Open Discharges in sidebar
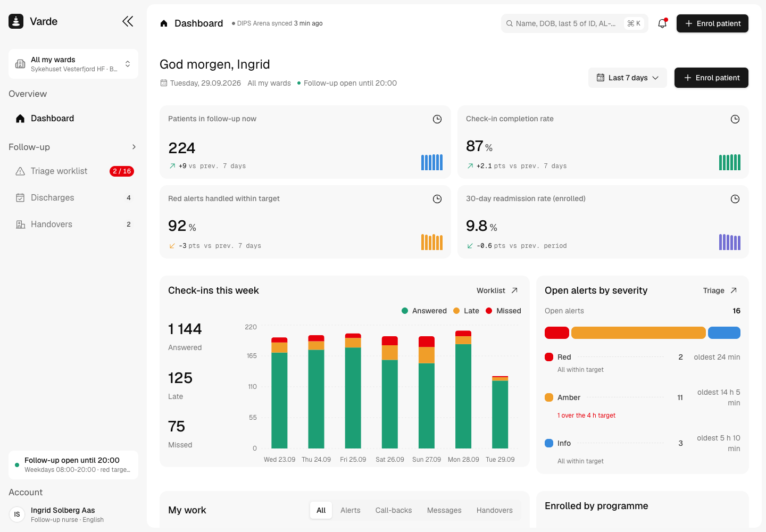766x532 pixels. click(73, 198)
